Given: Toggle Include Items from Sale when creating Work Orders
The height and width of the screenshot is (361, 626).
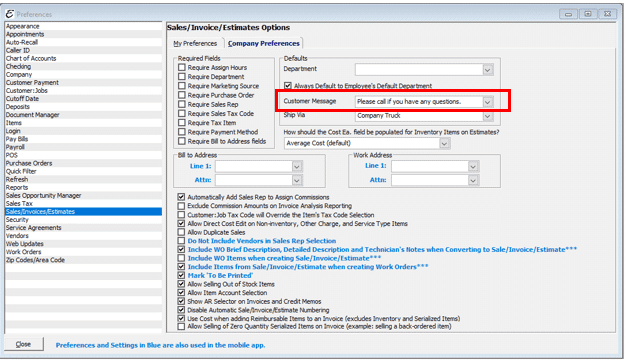Looking at the screenshot, I should pos(181,267).
